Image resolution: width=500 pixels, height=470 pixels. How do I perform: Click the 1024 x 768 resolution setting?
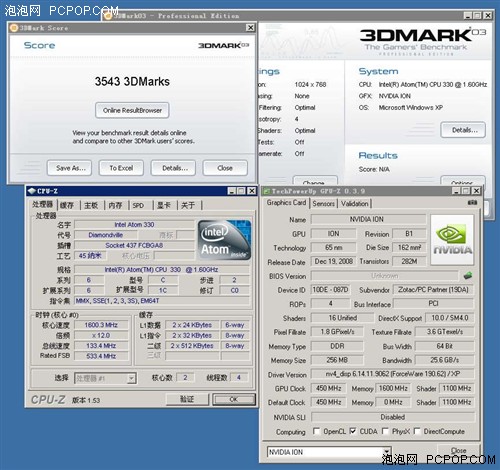coord(310,84)
